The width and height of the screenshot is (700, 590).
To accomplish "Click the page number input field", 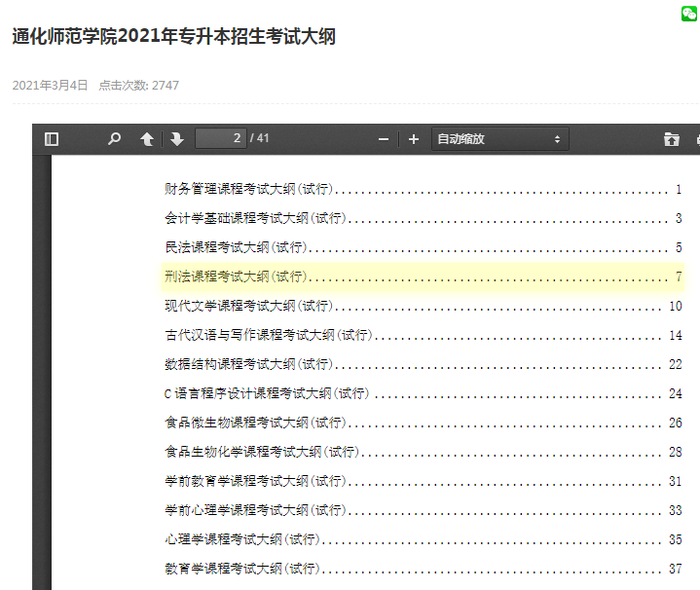I will 221,138.
